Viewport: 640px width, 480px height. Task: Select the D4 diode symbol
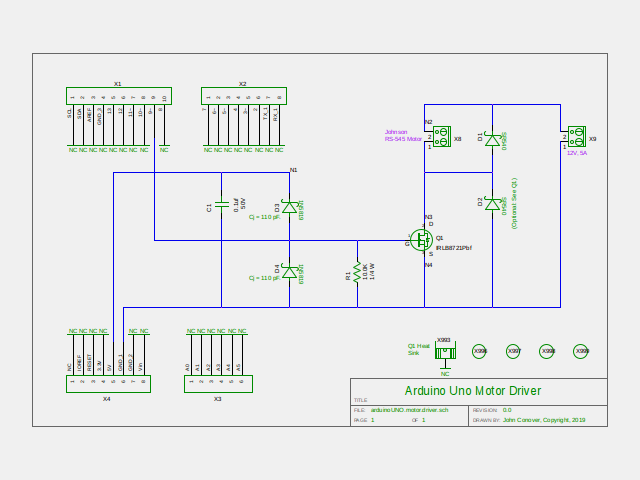point(289,271)
